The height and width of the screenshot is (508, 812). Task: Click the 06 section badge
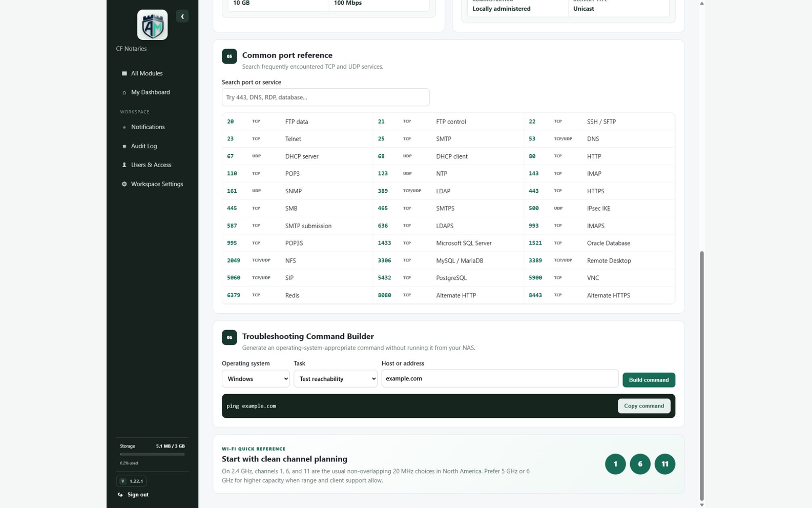point(229,337)
